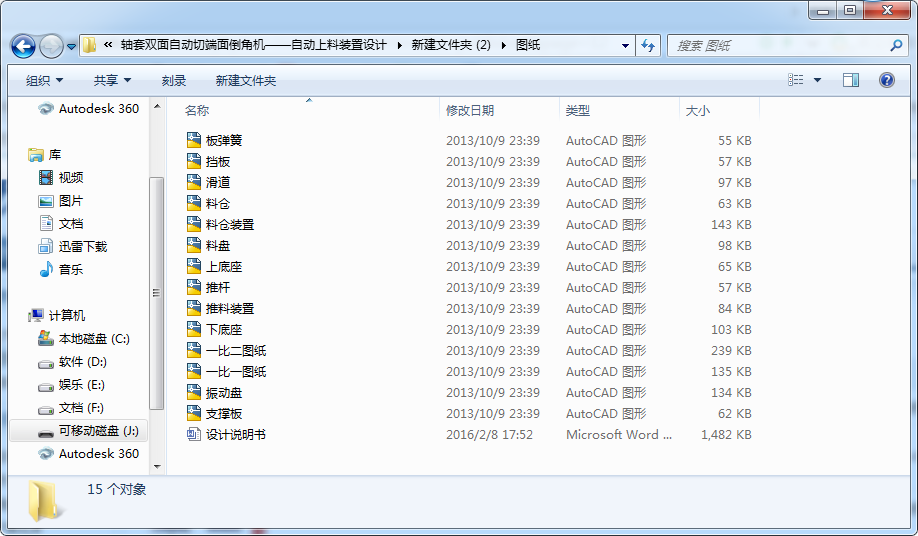Toggle the preview pane
This screenshot has width=918, height=536.
pyautogui.click(x=851, y=80)
